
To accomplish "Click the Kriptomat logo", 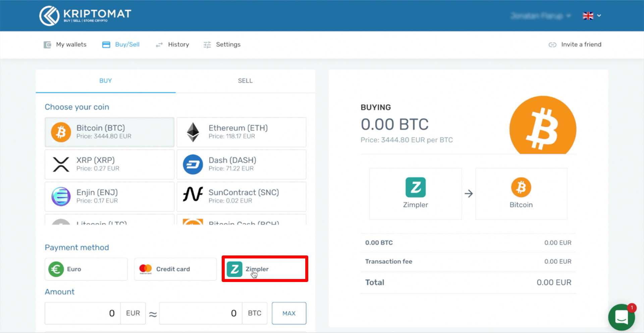I will pos(85,15).
